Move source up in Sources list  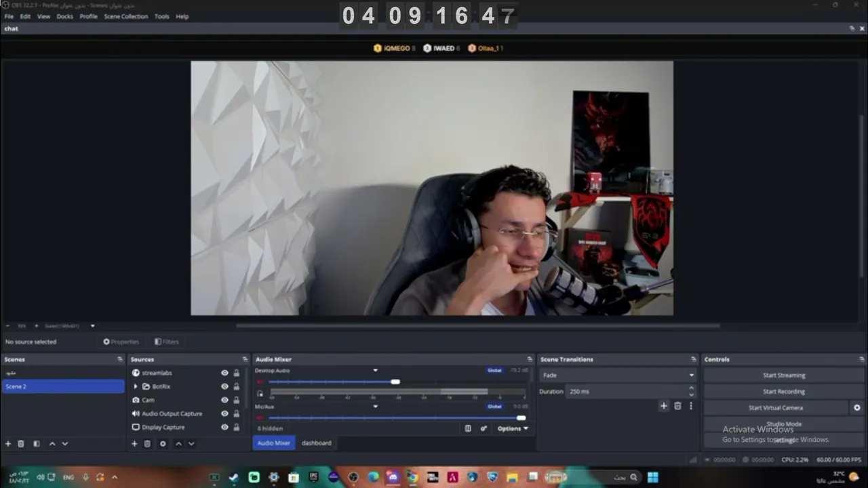(x=178, y=444)
